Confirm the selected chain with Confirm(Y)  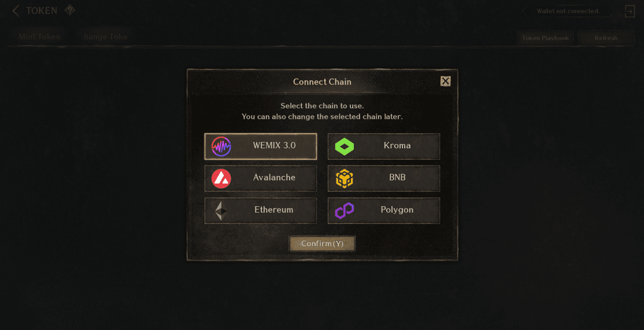pos(322,244)
